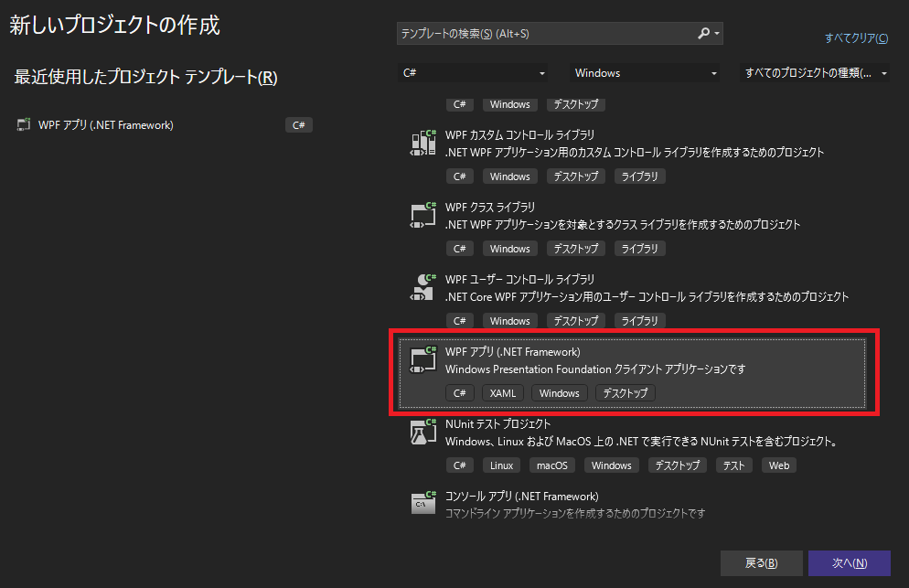Click ライブラリ tag under WPF カスタム コントロール
This screenshot has width=909, height=588.
(x=639, y=176)
